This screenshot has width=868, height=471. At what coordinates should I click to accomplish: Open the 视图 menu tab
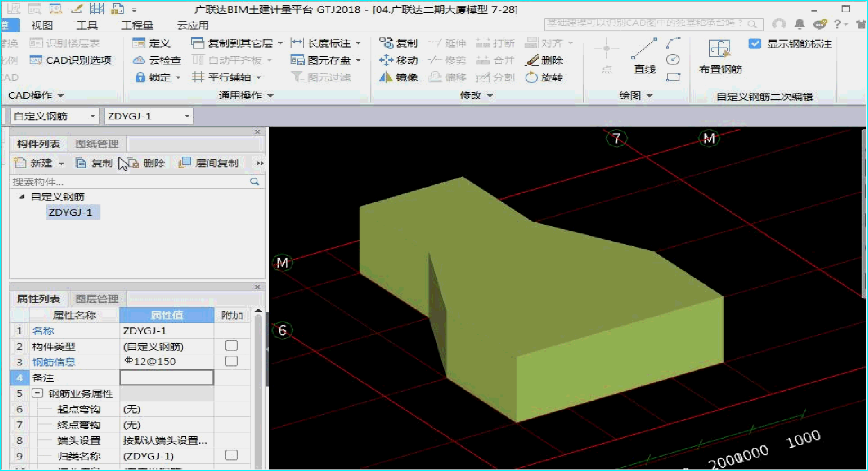(x=42, y=25)
